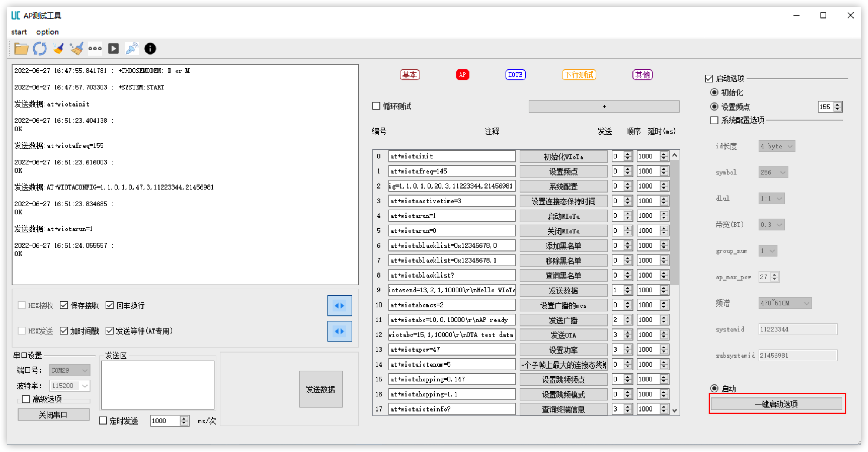The image size is (868, 452).
Task: Open the 带宽(BT) 0.3 dropdown
Action: [771, 225]
